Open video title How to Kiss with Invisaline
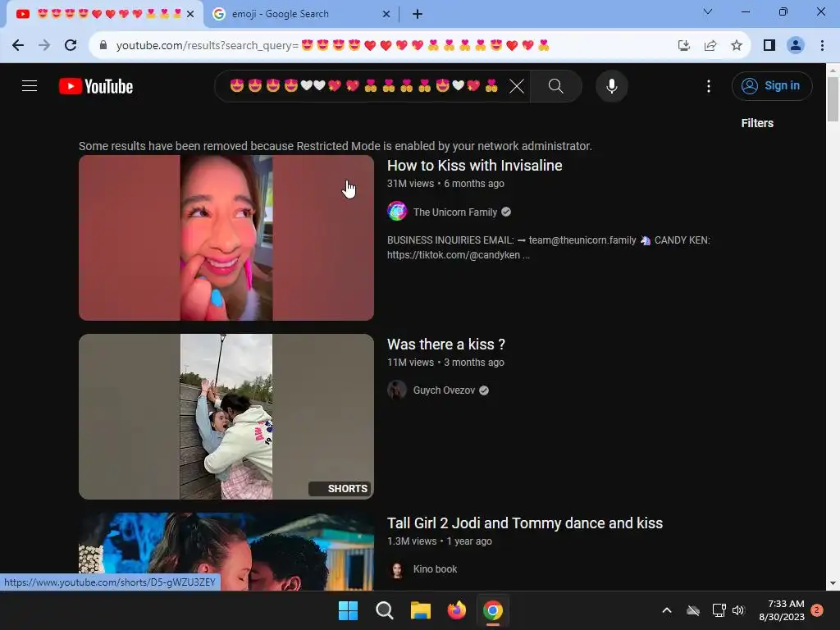The height and width of the screenshot is (630, 840). [x=475, y=166]
